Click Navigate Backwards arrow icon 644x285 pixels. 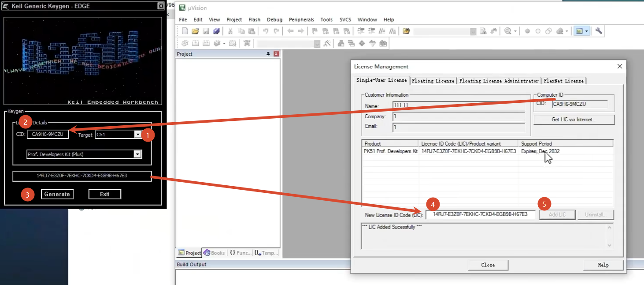coord(290,31)
